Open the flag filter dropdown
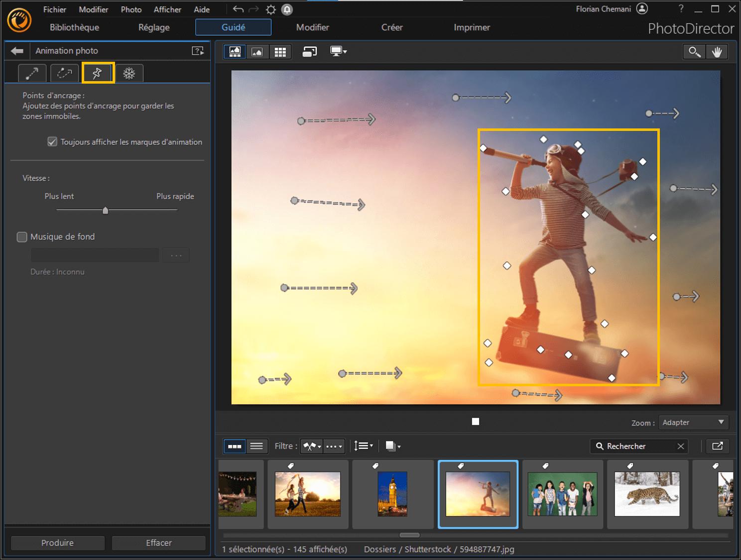 [311, 446]
